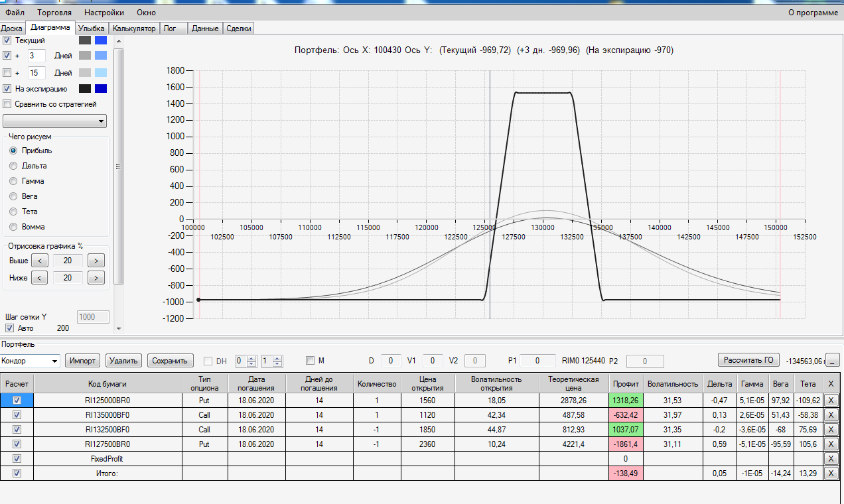Enable the M checkbox
The image size is (844, 504).
tap(310, 361)
